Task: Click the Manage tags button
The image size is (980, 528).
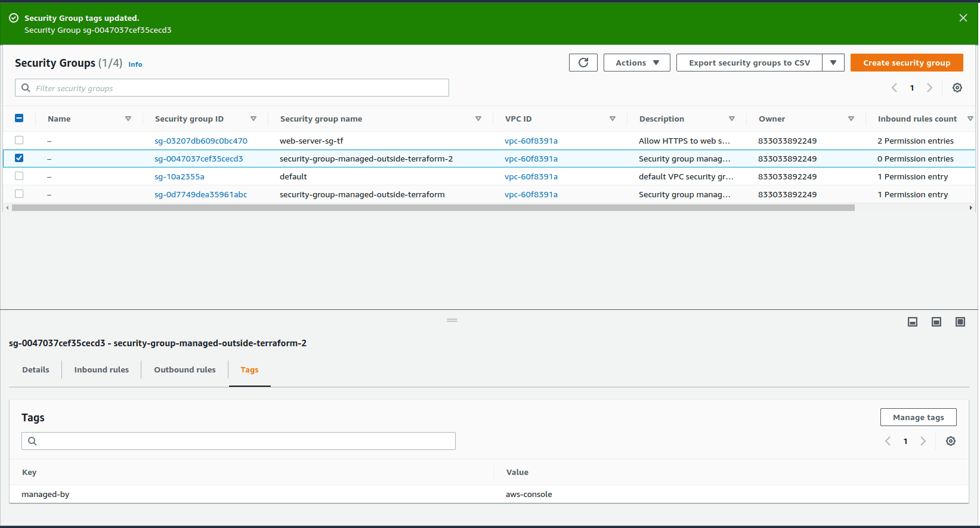Action: pyautogui.click(x=919, y=417)
